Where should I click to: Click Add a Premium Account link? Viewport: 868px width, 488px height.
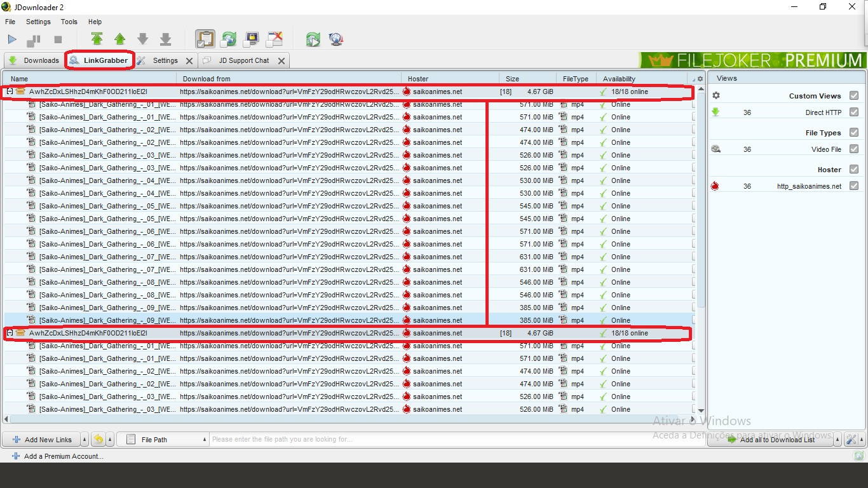(58, 456)
